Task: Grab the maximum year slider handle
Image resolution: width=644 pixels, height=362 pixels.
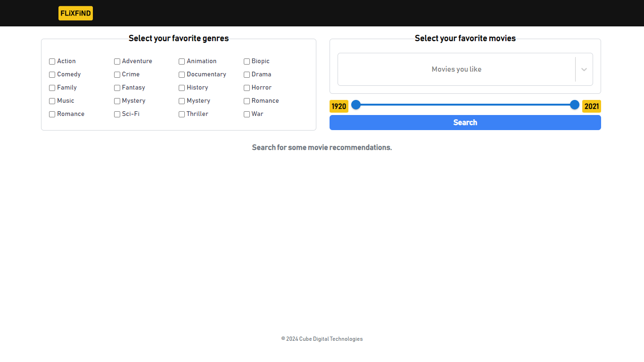Action: pos(575,105)
